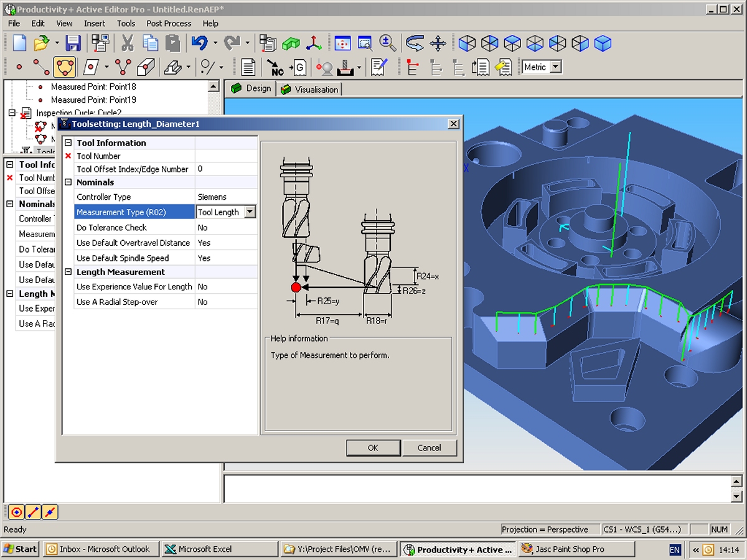
Task: Select Measured Point: Point18 in tree
Action: [x=93, y=87]
